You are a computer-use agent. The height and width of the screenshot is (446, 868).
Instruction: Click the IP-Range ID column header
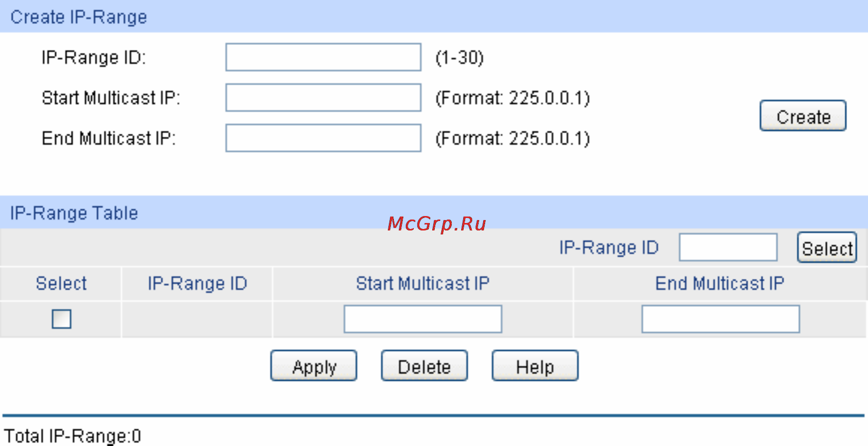197,283
